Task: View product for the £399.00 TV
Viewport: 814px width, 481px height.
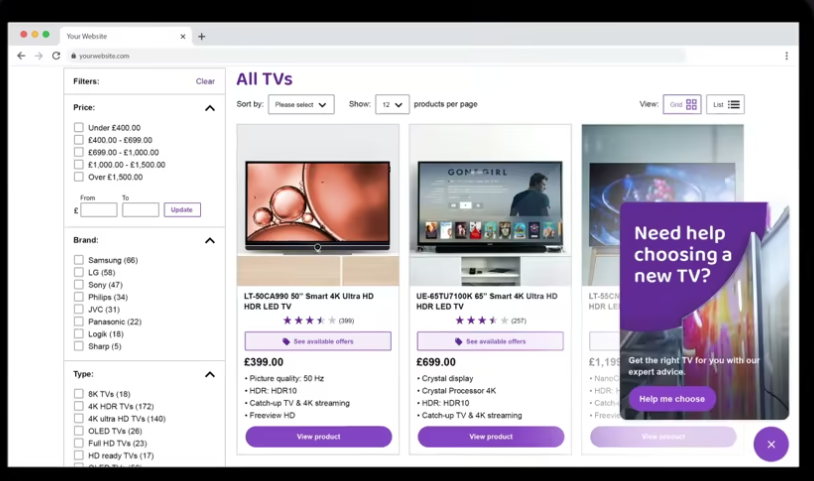Action: pyautogui.click(x=319, y=437)
